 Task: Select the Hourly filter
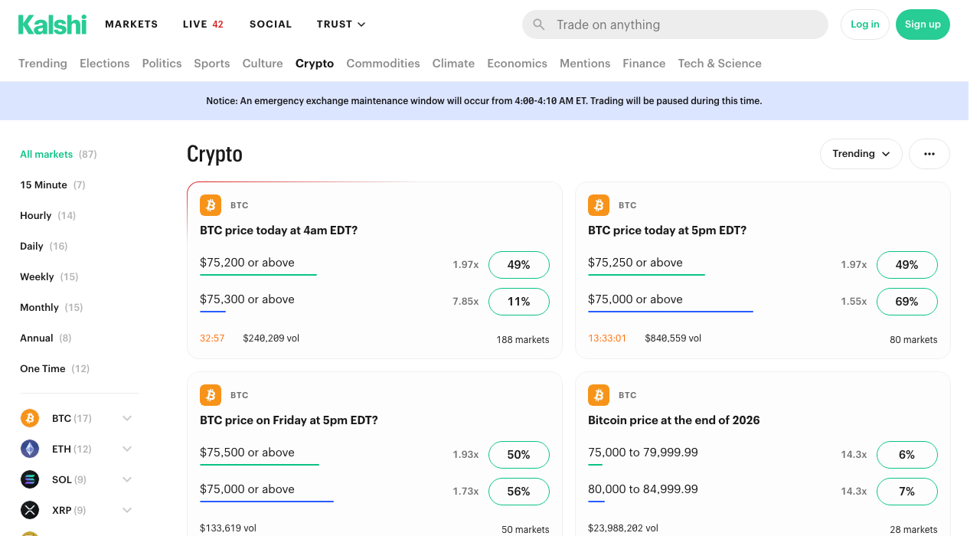(48, 215)
